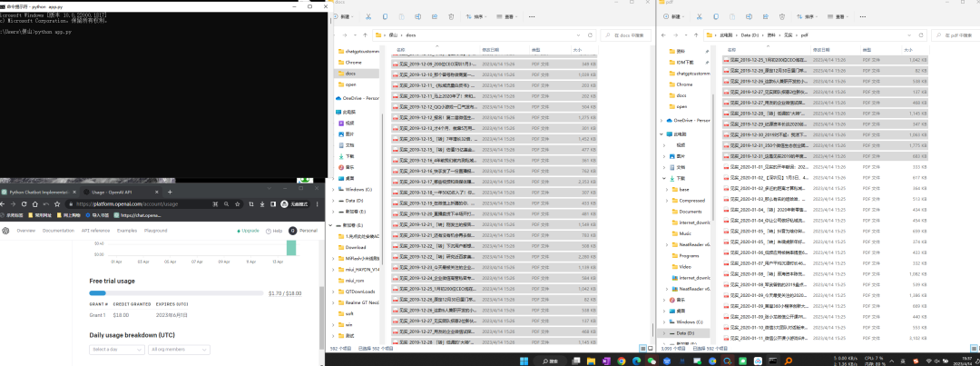Viewport: 980px width, 366px height.
Task: Open Chrome's downloads icon
Action: (x=262, y=204)
